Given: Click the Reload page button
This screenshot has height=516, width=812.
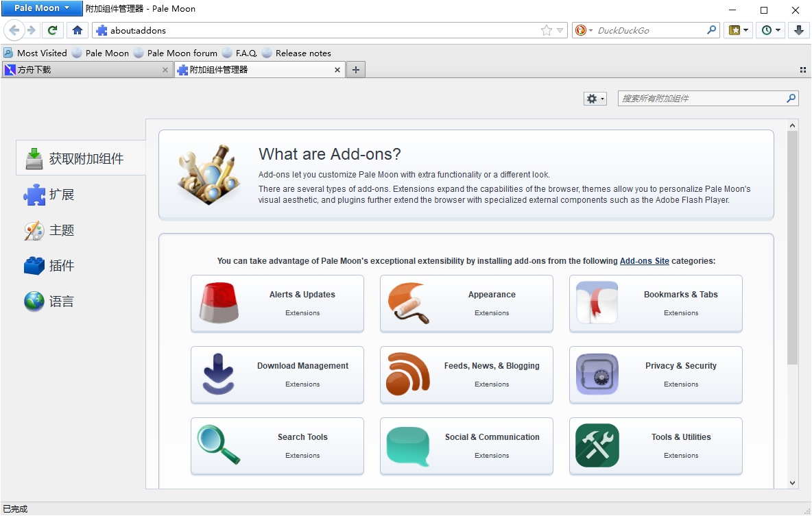Looking at the screenshot, I should coord(52,30).
